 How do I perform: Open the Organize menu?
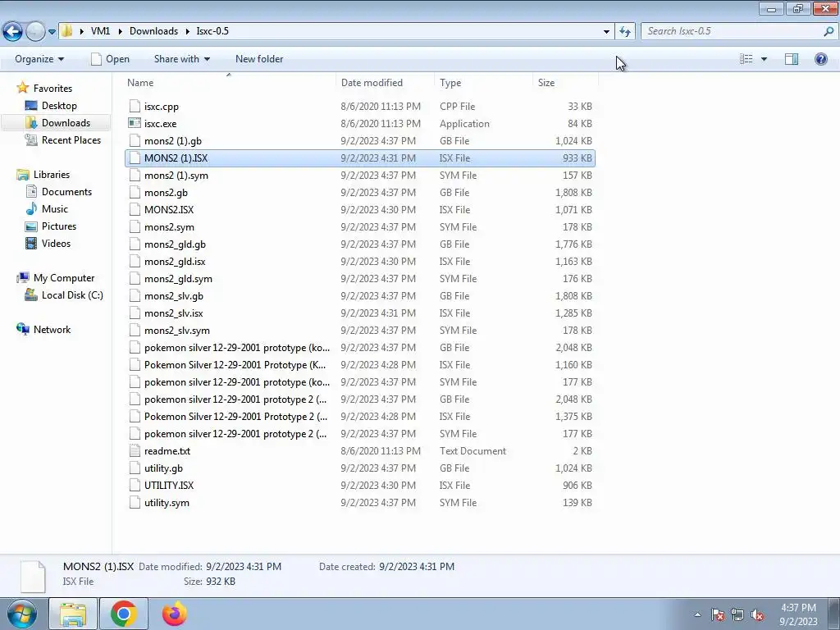click(39, 59)
